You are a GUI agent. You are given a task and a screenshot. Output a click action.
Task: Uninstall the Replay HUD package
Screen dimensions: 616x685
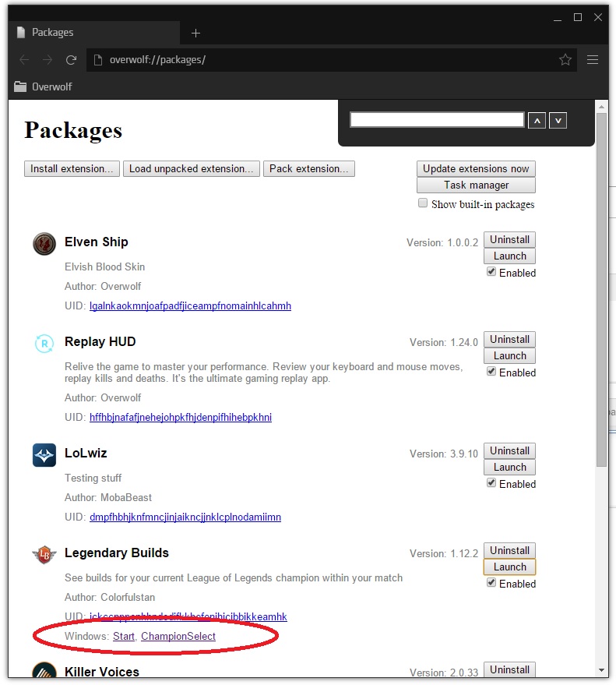509,340
